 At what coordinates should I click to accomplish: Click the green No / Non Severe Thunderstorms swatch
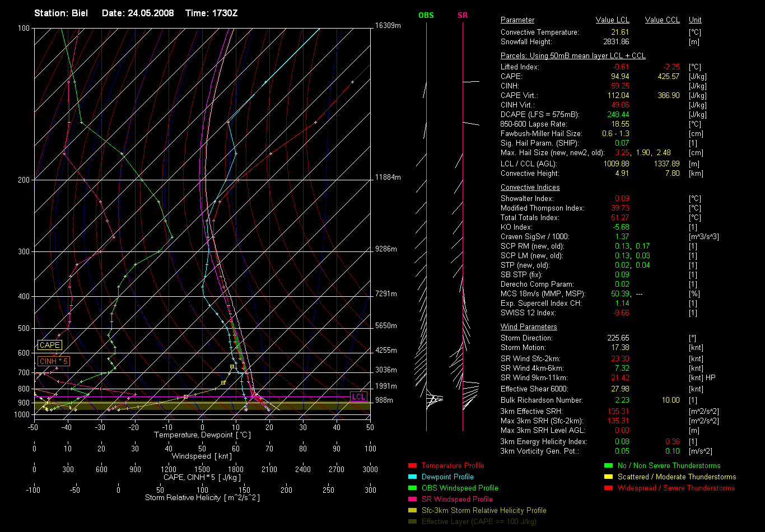[608, 465]
